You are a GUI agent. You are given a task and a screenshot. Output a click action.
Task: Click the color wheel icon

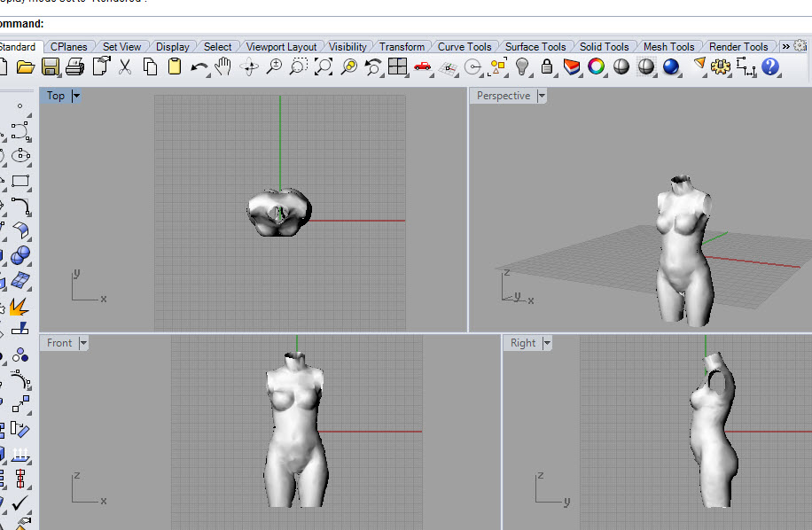click(x=597, y=66)
